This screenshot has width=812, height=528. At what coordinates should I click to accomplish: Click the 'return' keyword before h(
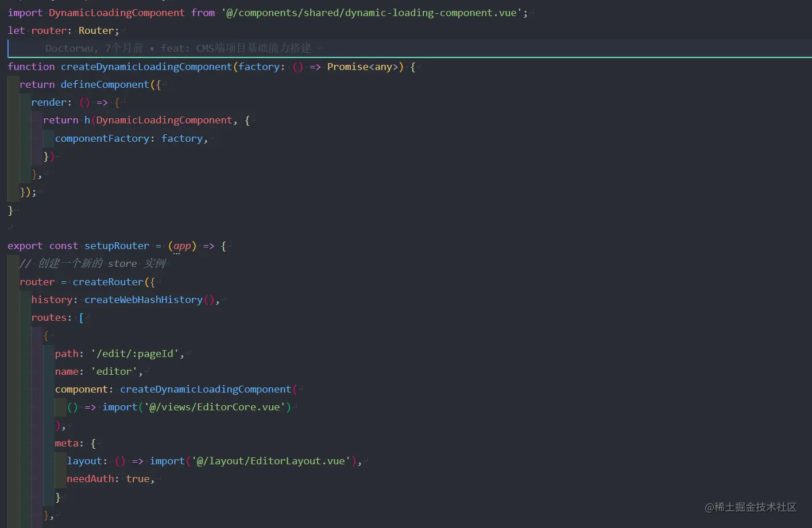[x=61, y=120]
